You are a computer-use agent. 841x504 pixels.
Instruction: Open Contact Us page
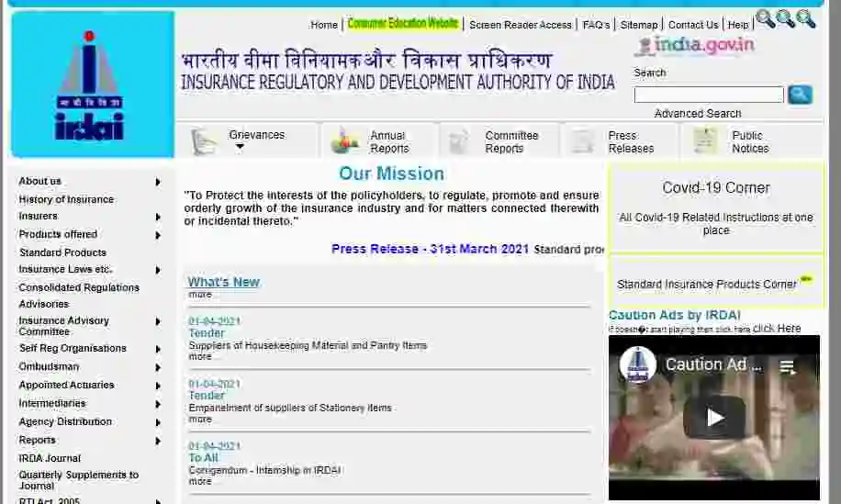click(693, 25)
